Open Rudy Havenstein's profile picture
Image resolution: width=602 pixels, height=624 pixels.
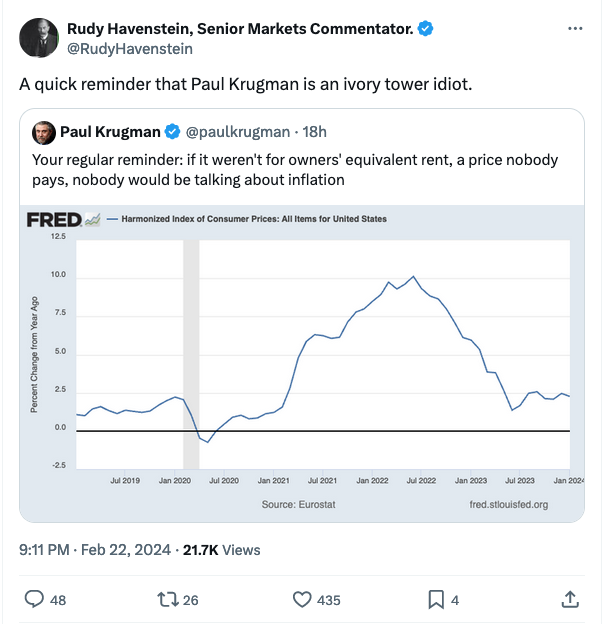coord(39,38)
